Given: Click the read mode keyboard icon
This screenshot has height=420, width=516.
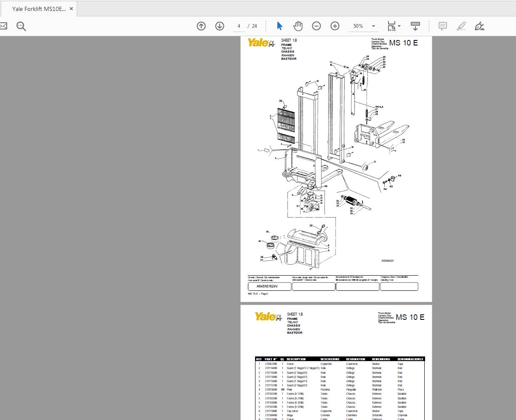Looking at the screenshot, I should point(415,26).
